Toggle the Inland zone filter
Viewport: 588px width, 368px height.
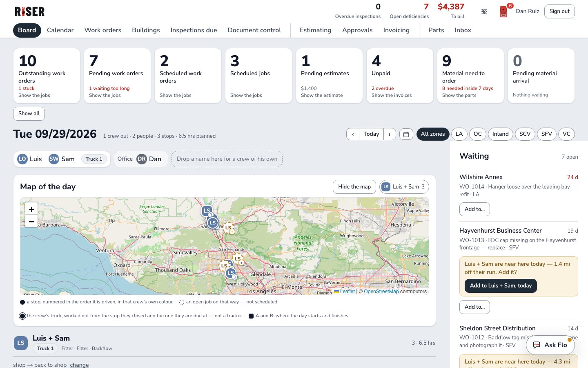click(501, 134)
